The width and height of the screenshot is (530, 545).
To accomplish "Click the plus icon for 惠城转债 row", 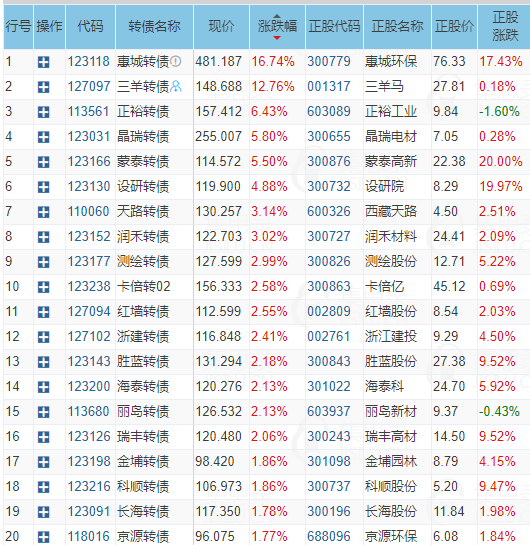I will tap(43, 63).
